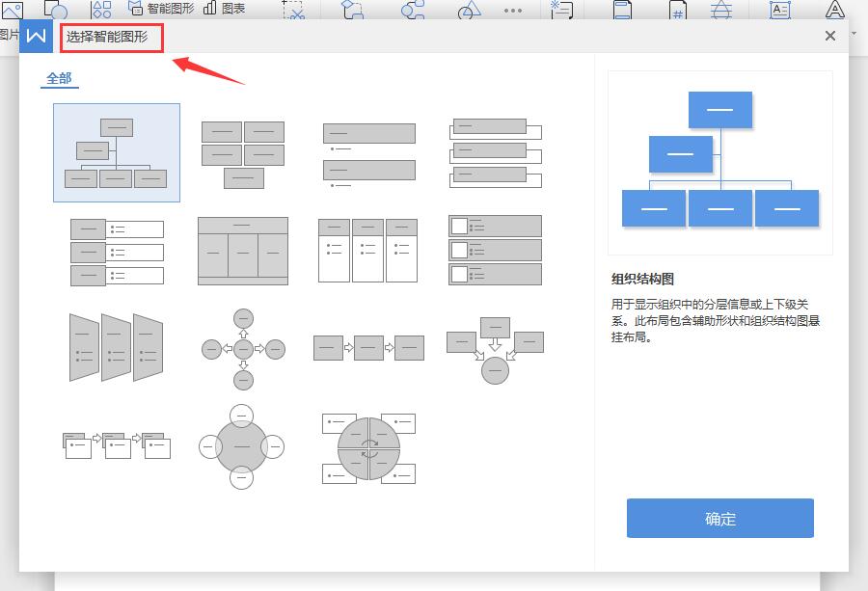Choose the table hierarchy layout

(x=243, y=251)
